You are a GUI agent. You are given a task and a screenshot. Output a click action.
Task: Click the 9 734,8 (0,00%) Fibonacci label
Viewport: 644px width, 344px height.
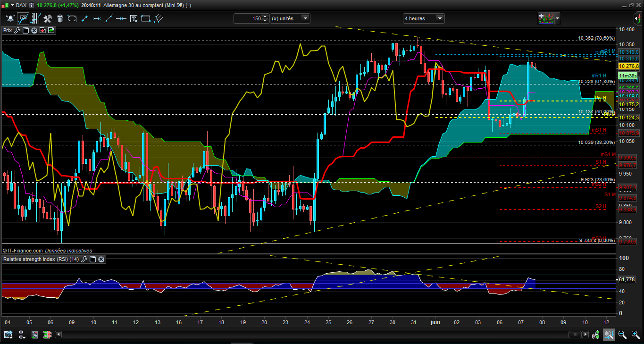pyautogui.click(x=597, y=240)
